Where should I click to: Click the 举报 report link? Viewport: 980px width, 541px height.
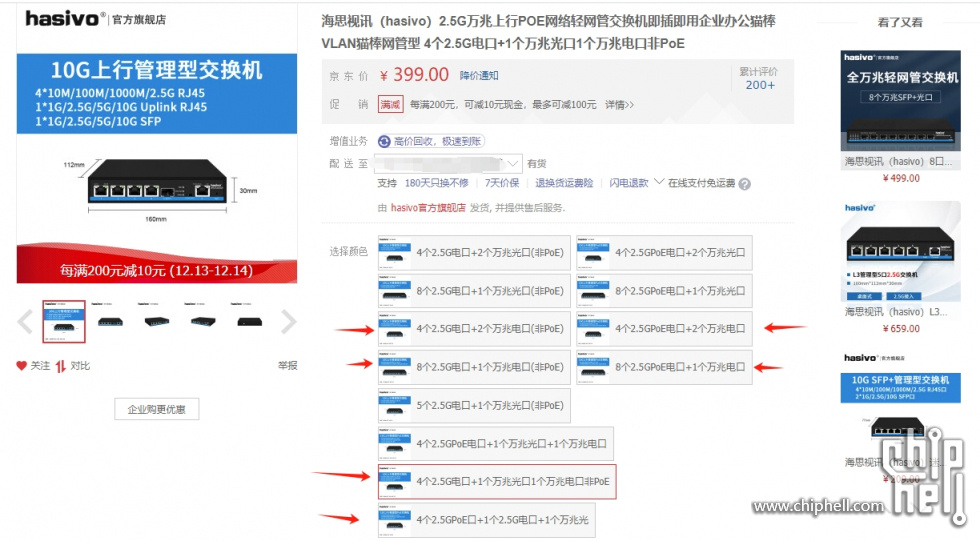(x=288, y=365)
